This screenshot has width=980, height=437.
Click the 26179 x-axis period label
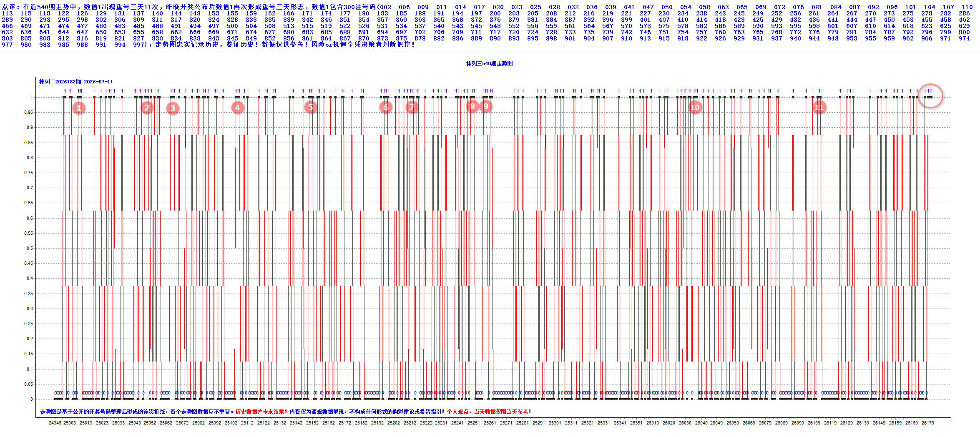pos(927,423)
